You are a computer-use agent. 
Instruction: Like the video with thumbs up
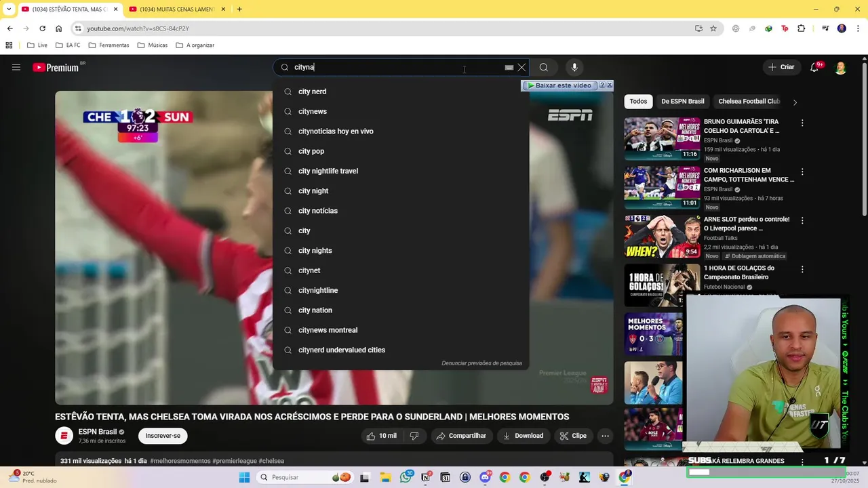coord(382,436)
